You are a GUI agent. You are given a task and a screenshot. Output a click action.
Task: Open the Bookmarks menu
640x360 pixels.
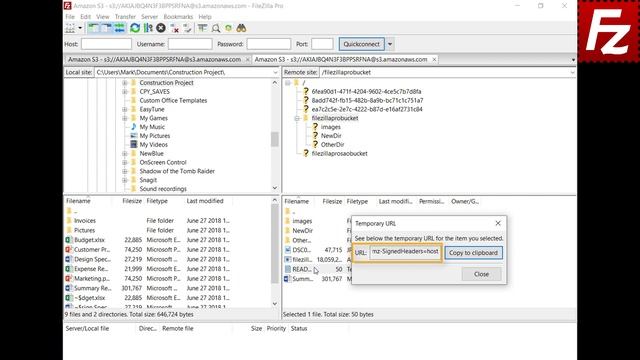[178, 17]
